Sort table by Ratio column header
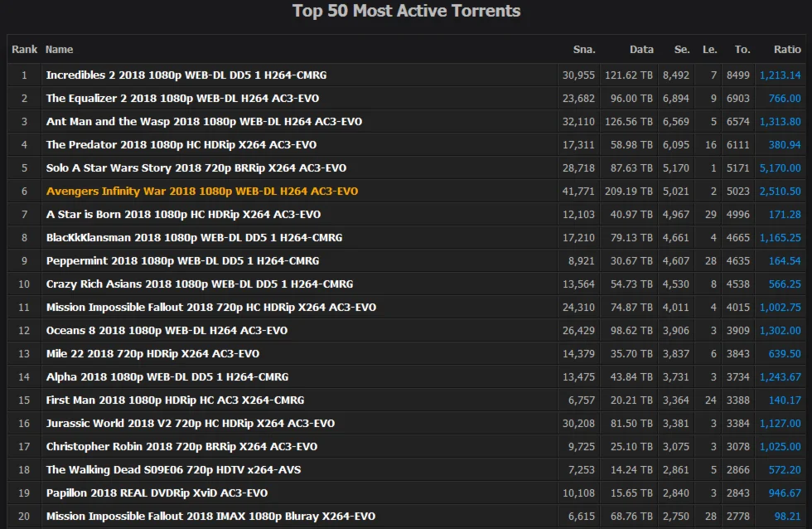Image resolution: width=812 pixels, height=529 pixels. (787, 50)
